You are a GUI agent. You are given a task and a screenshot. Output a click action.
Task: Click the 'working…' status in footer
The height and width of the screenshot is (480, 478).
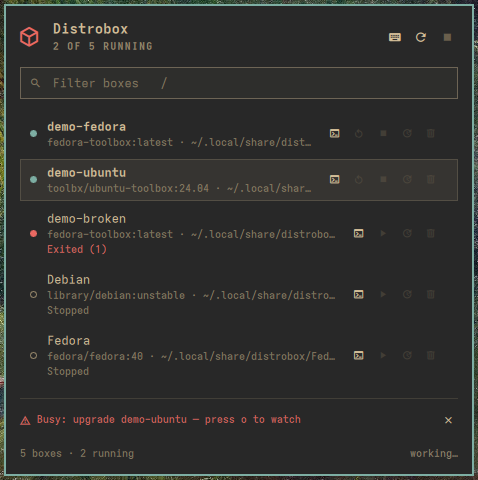tap(434, 454)
